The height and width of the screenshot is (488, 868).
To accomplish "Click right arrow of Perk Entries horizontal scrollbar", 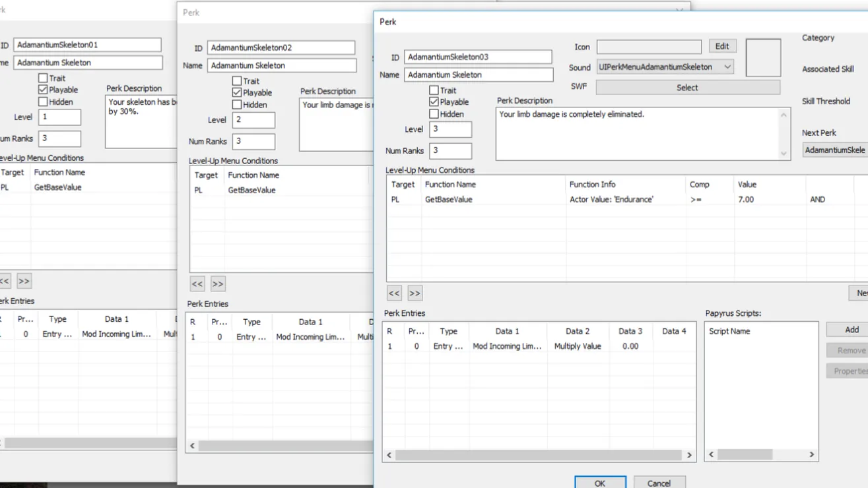I will click(x=689, y=455).
